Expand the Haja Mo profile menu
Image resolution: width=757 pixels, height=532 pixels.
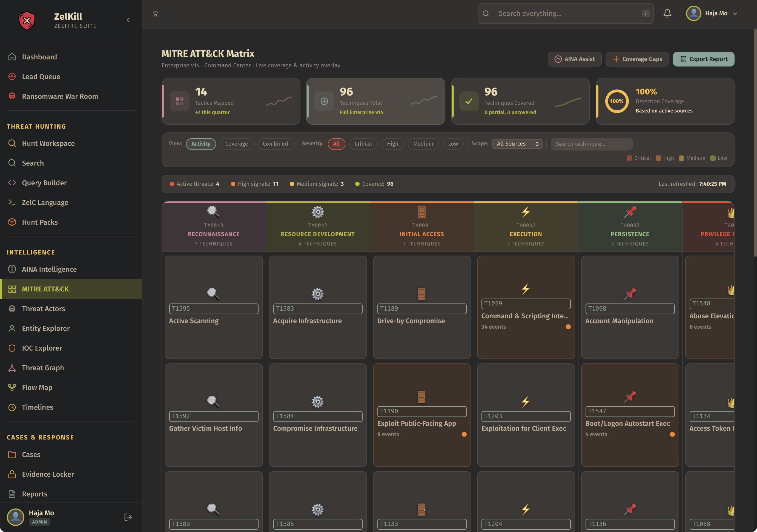tap(712, 13)
